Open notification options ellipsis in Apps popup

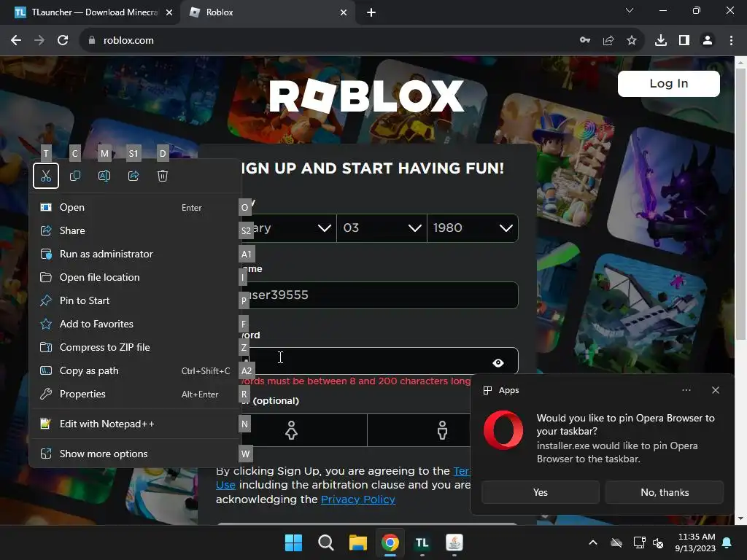pyautogui.click(x=686, y=390)
